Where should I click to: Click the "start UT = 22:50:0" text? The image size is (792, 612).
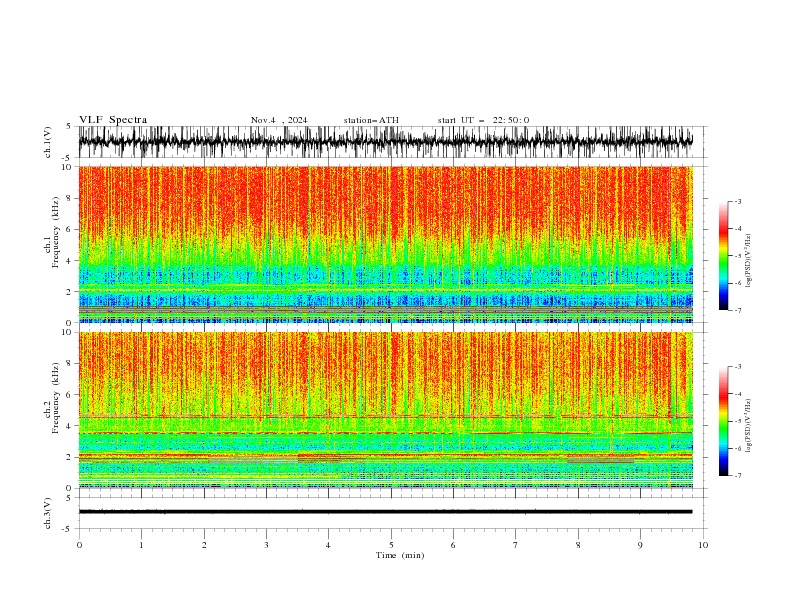483,120
